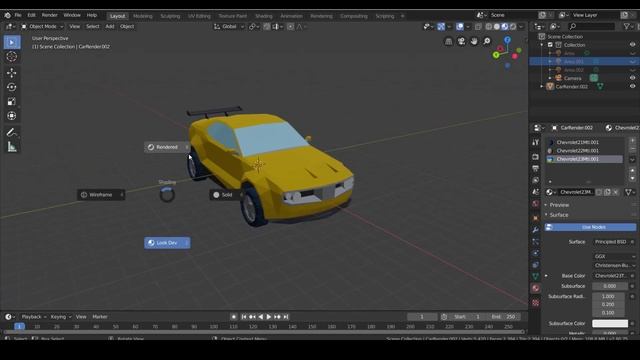
Task: Switch to the Shading workspace tab
Action: pos(264,16)
